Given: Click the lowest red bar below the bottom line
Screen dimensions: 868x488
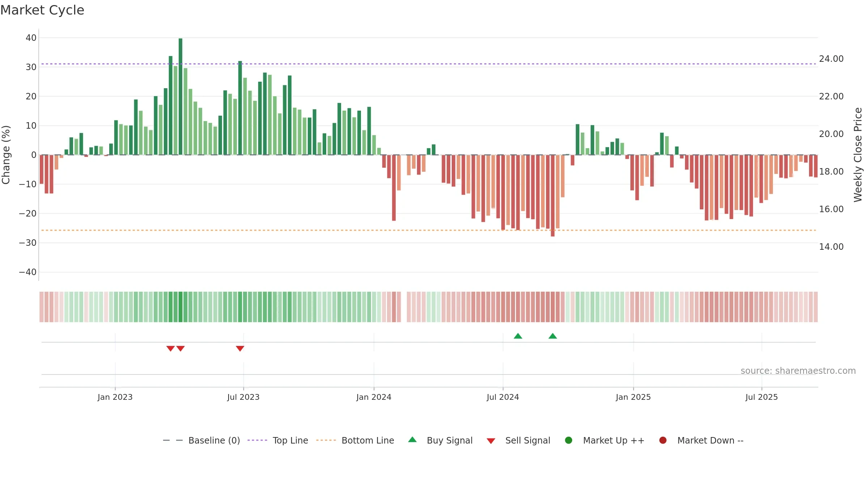Looking at the screenshot, I should [x=553, y=196].
